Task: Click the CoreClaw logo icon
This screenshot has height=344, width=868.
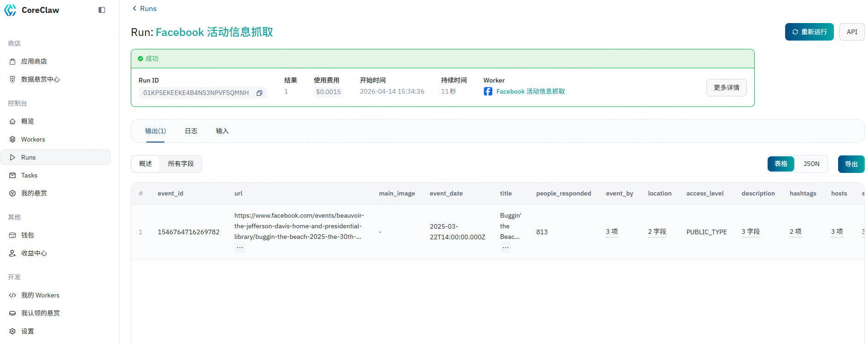Action: point(10,10)
